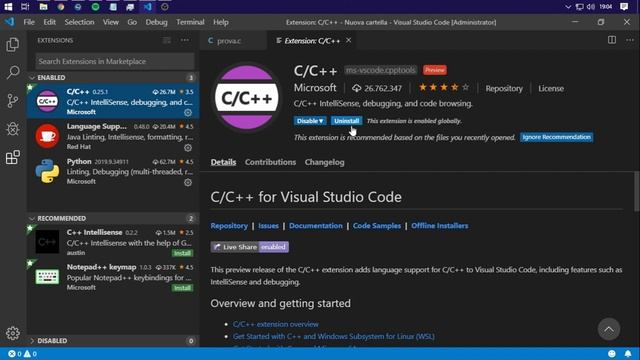The image size is (640, 360).
Task: Click the manage gear for Language Support extension
Action: pos(188,147)
